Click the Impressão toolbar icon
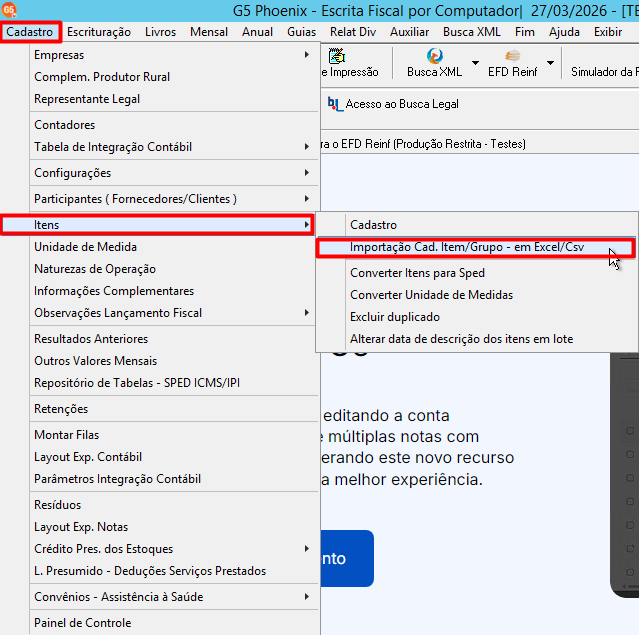The height and width of the screenshot is (635, 639). pyautogui.click(x=337, y=56)
